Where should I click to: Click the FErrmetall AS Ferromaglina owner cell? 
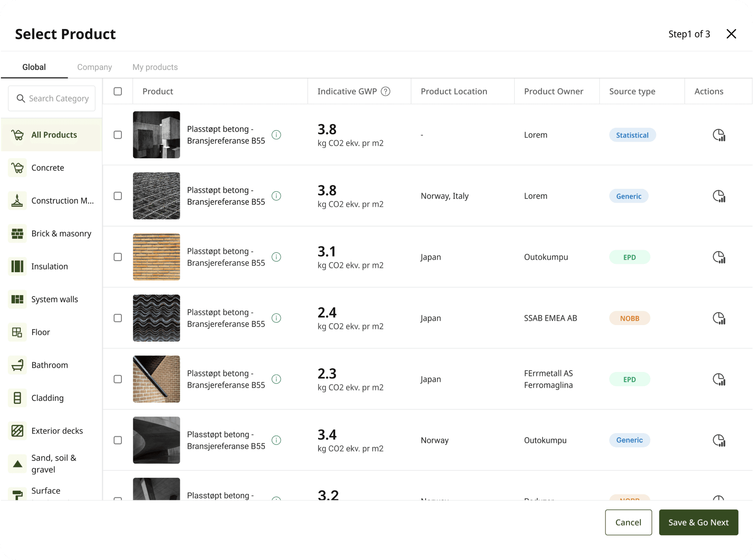click(548, 379)
